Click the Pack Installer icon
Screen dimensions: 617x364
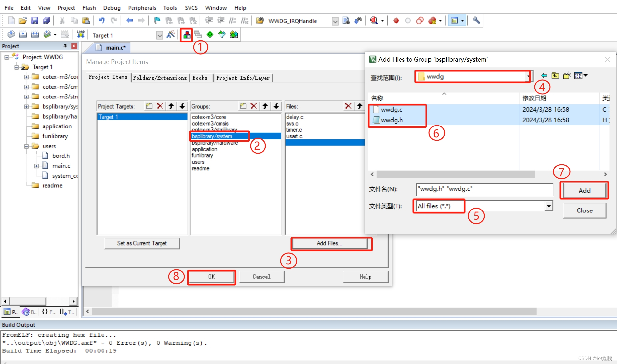click(x=234, y=34)
